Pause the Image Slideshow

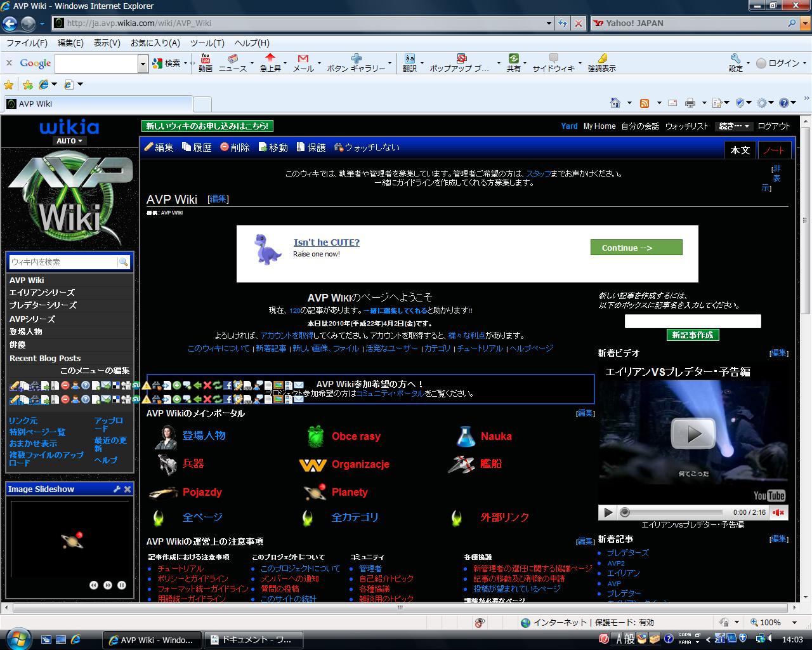point(122,585)
